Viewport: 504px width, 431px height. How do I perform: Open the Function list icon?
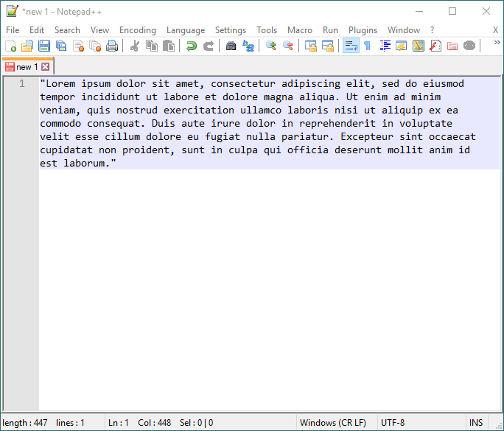435,46
